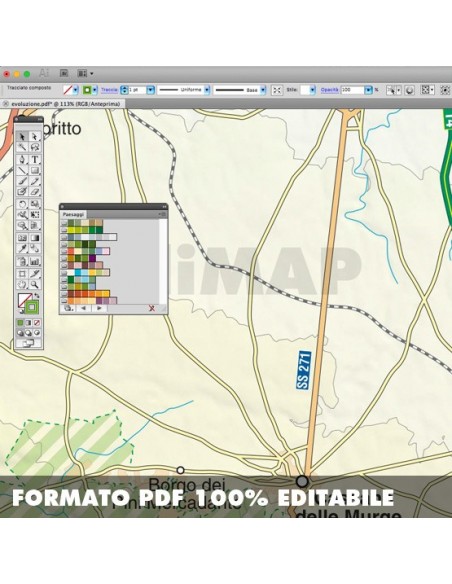Enable Draw Behind mode

pyautogui.click(x=29, y=333)
